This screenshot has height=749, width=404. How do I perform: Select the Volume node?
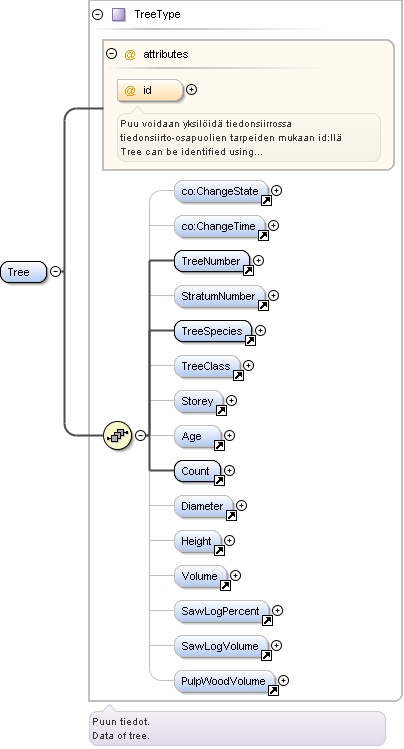(201, 577)
